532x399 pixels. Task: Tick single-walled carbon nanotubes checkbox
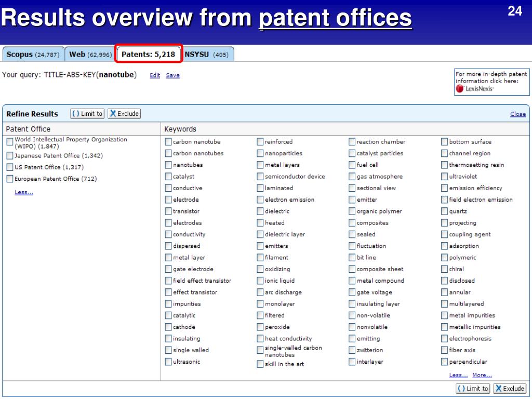pos(260,350)
